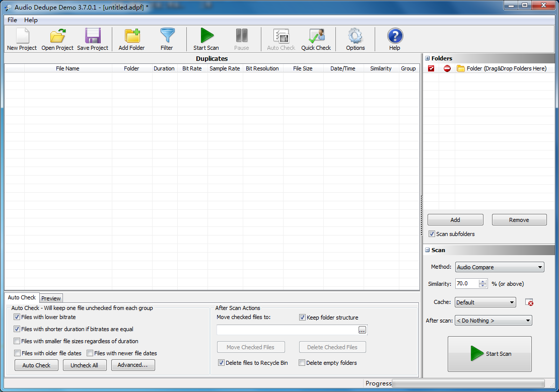Open Advanced... auto check settings

(x=133, y=365)
